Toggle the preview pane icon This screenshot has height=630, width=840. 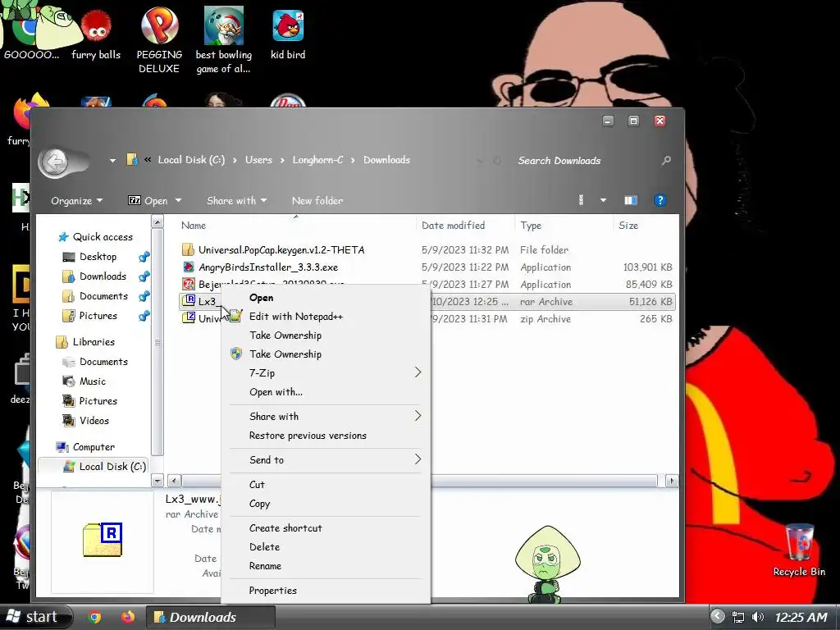pos(631,200)
